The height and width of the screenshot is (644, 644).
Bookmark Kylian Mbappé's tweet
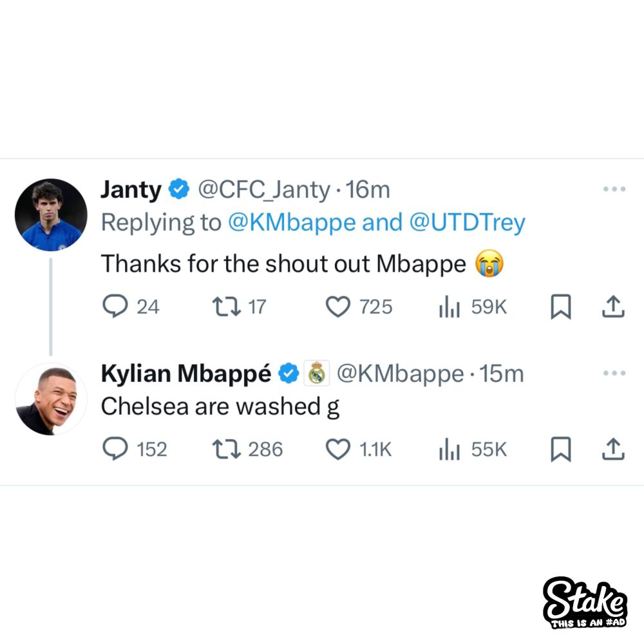click(x=561, y=449)
